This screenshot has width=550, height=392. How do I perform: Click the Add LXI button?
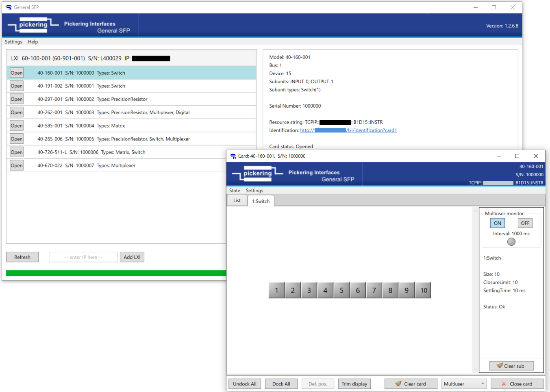pos(132,257)
